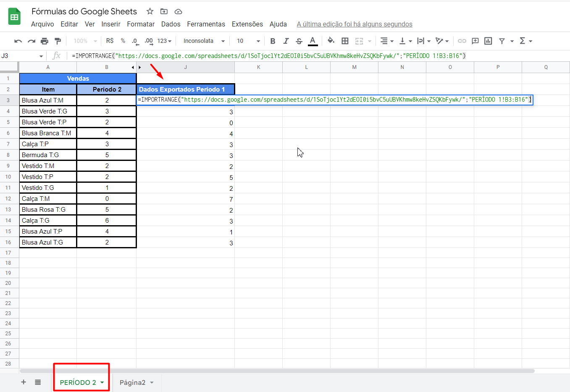Insert a chart using the chart icon
570x392 pixels.
pos(488,41)
